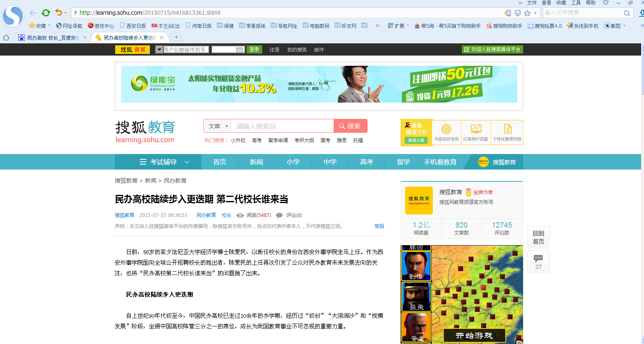Click the magnifier icon in browser search box
644x344 pixels.
pos(627,13)
